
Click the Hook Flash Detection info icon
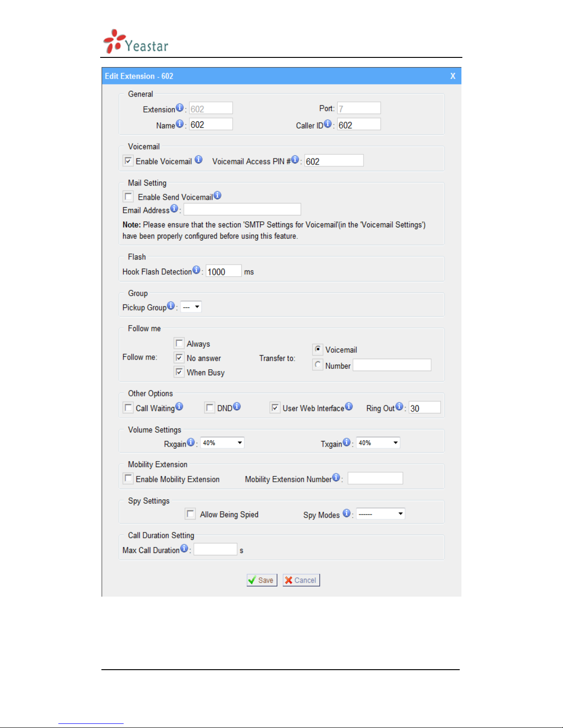(x=196, y=270)
